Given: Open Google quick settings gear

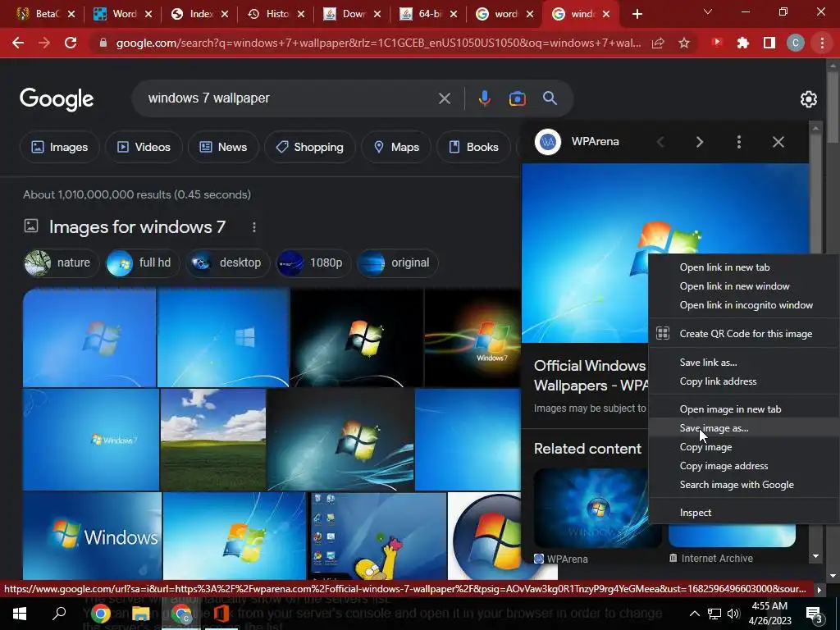Looking at the screenshot, I should [x=808, y=98].
